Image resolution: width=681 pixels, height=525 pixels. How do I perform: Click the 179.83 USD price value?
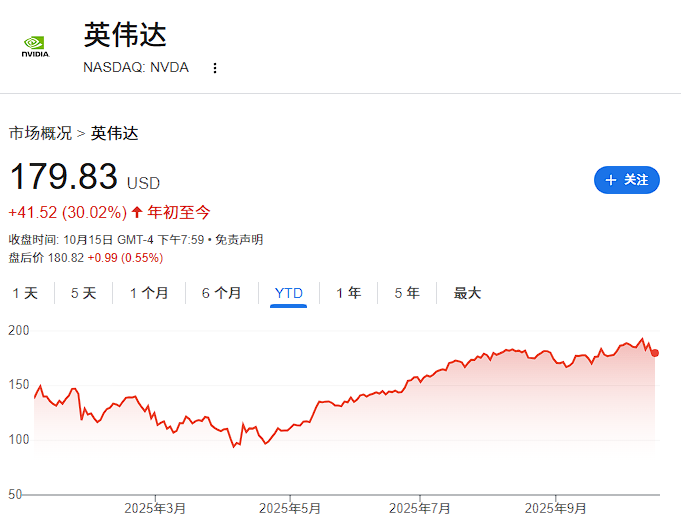pyautogui.click(x=64, y=177)
